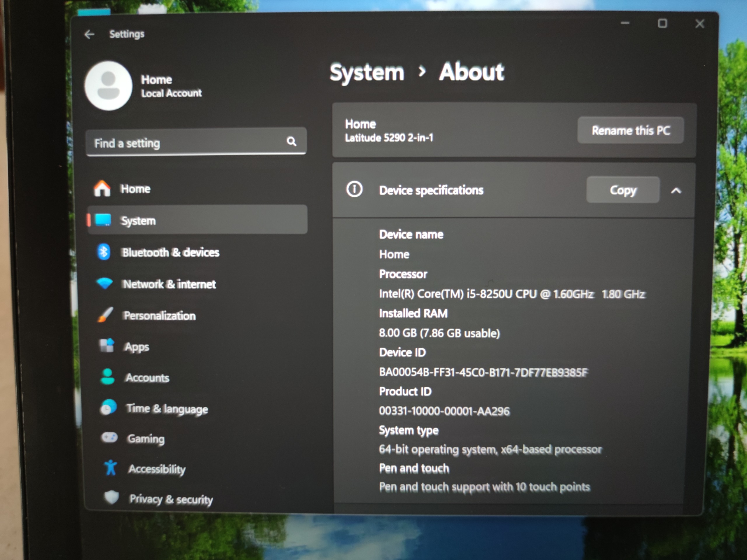The width and height of the screenshot is (747, 560).
Task: Click the Accessibility figure icon
Action: pos(110,468)
